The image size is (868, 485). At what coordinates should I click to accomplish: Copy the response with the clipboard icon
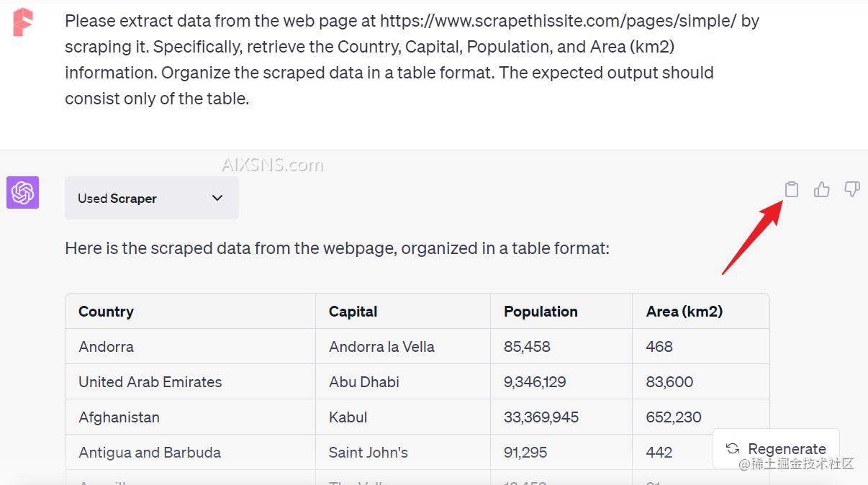coord(791,189)
